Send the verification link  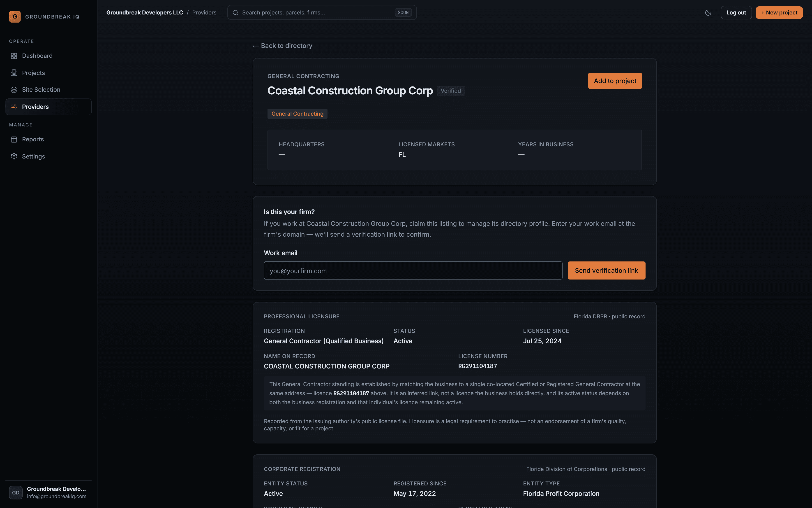(x=606, y=270)
